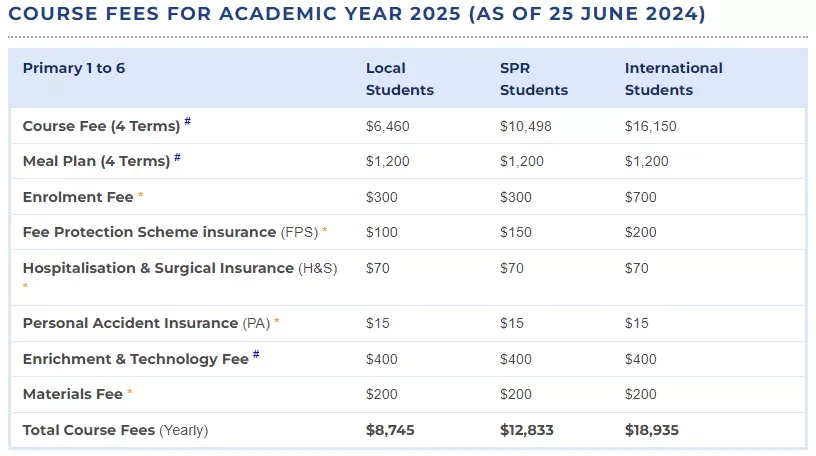The width and height of the screenshot is (816, 456).
Task: Select the SPR Students column header
Action: pyautogui.click(x=534, y=79)
